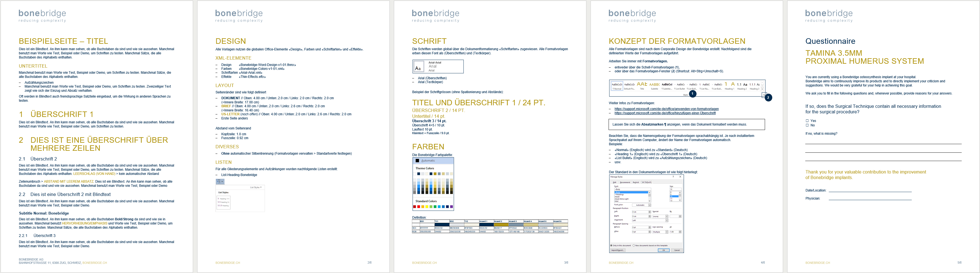Click the Title style in Styles gallery
The width and height of the screenshot is (980, 273).
pos(642,86)
